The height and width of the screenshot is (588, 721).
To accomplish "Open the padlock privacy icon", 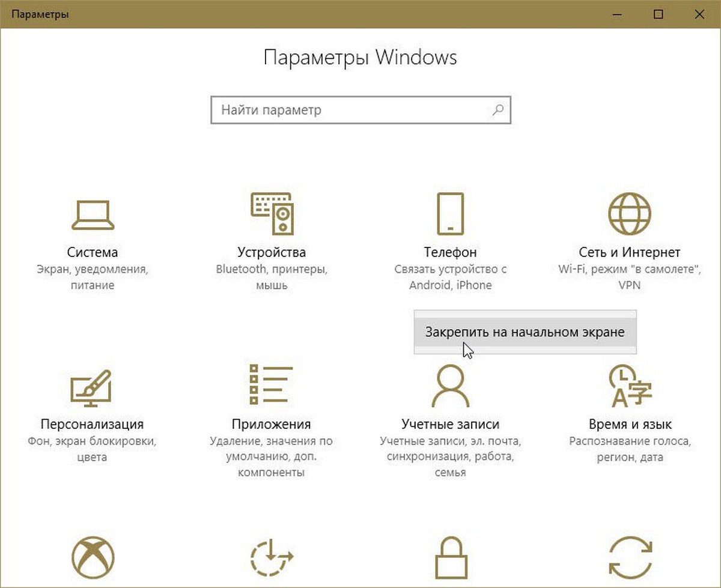I will pyautogui.click(x=450, y=557).
